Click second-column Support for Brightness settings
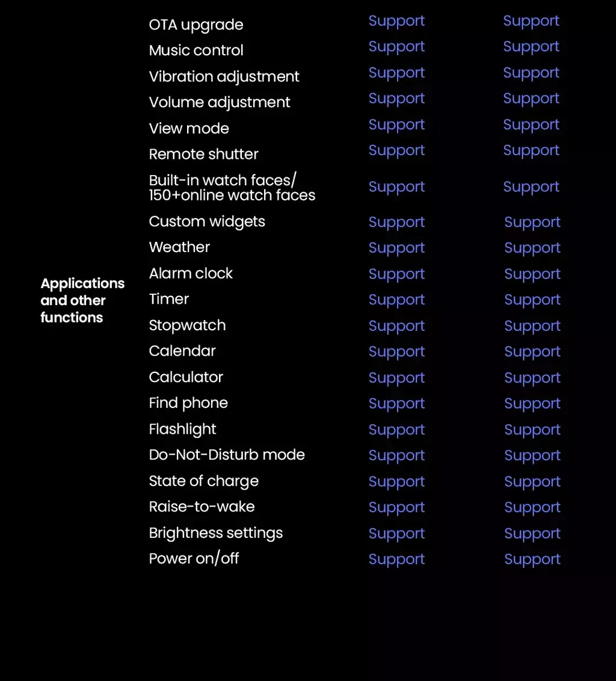Screen dimensions: 616x681 (532, 534)
